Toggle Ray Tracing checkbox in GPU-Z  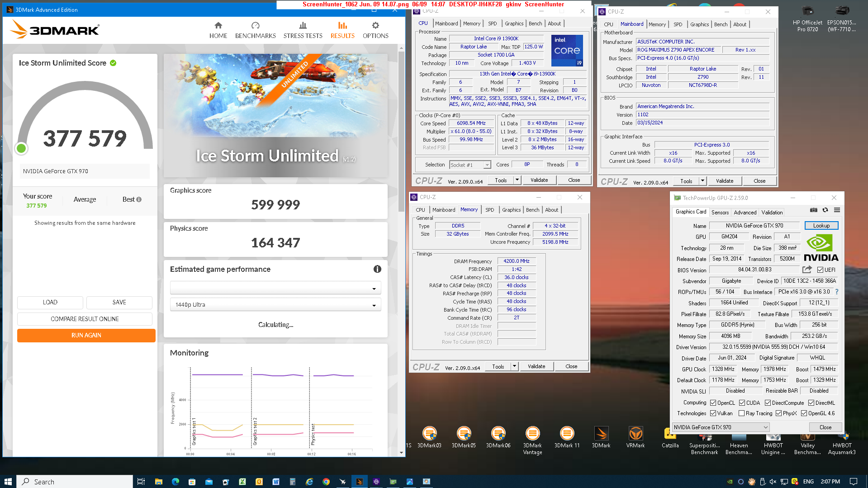[x=741, y=413]
